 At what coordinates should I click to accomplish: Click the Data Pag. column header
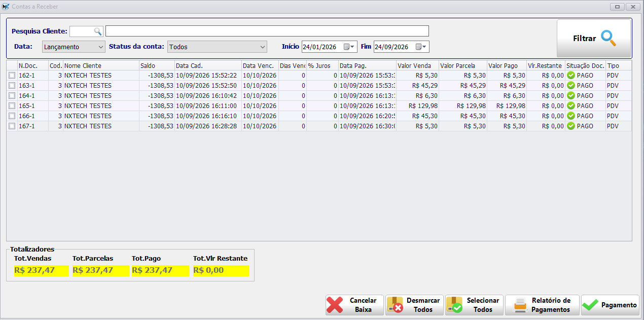[x=367, y=65]
